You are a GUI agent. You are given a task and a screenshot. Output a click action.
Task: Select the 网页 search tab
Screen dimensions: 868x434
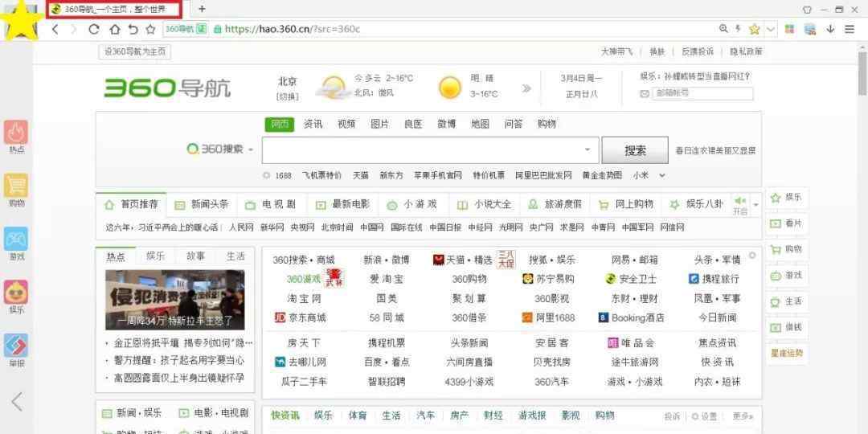pos(280,125)
